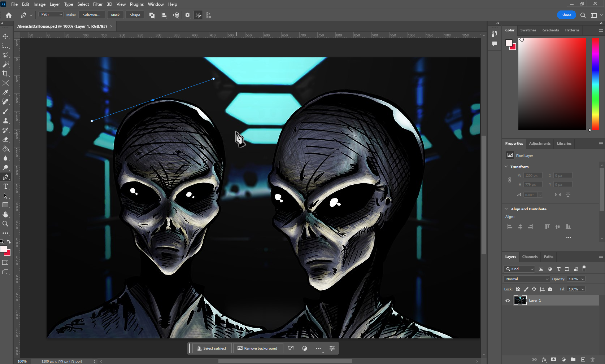Open the Fill slider dropdown arrow

pos(583,289)
